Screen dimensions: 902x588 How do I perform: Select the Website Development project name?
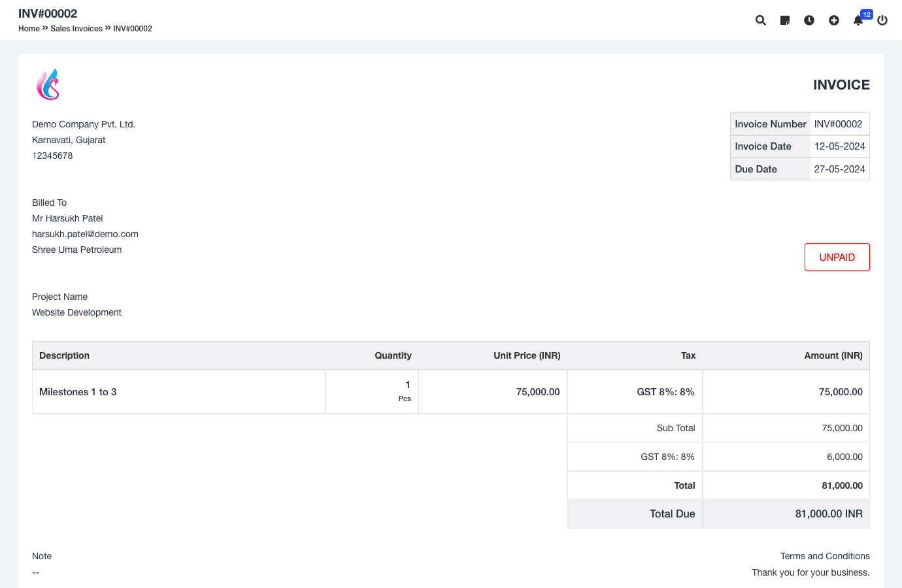76,312
